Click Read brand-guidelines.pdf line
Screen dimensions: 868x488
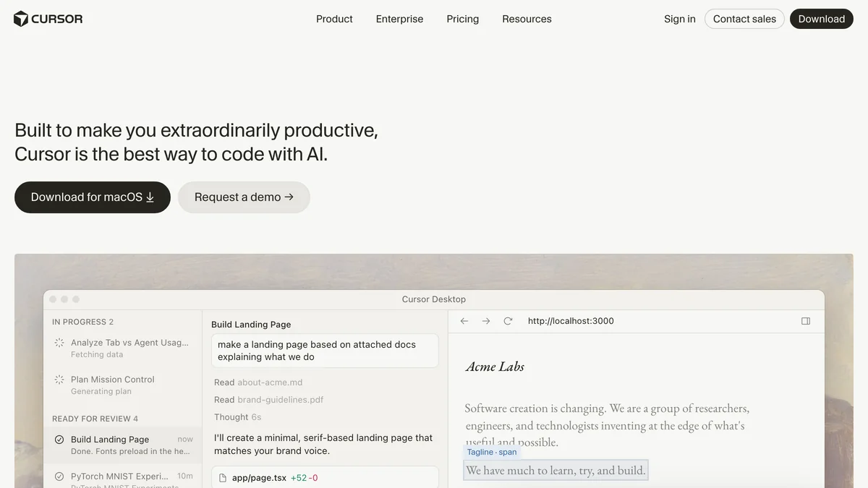(268, 400)
